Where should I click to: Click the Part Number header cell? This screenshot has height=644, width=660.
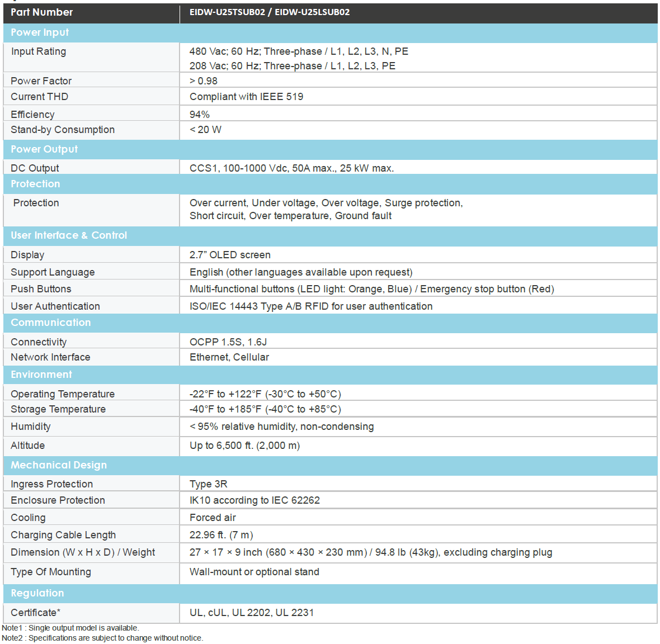pos(42,12)
